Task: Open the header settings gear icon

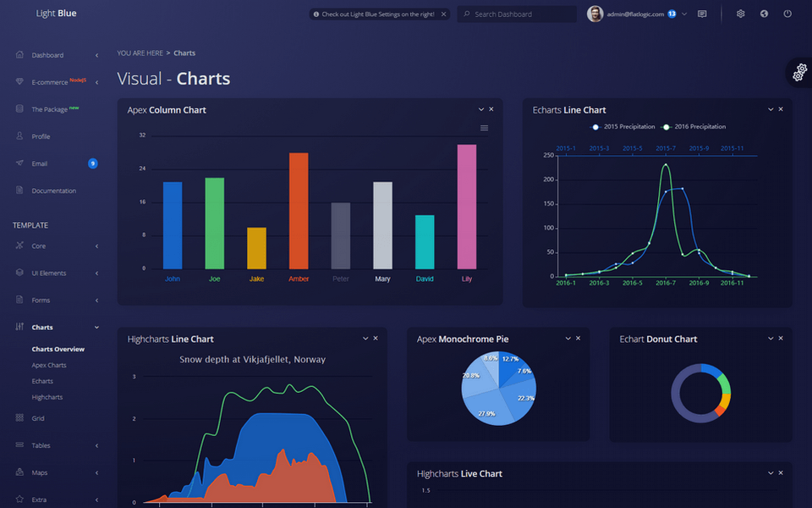Action: pyautogui.click(x=741, y=14)
